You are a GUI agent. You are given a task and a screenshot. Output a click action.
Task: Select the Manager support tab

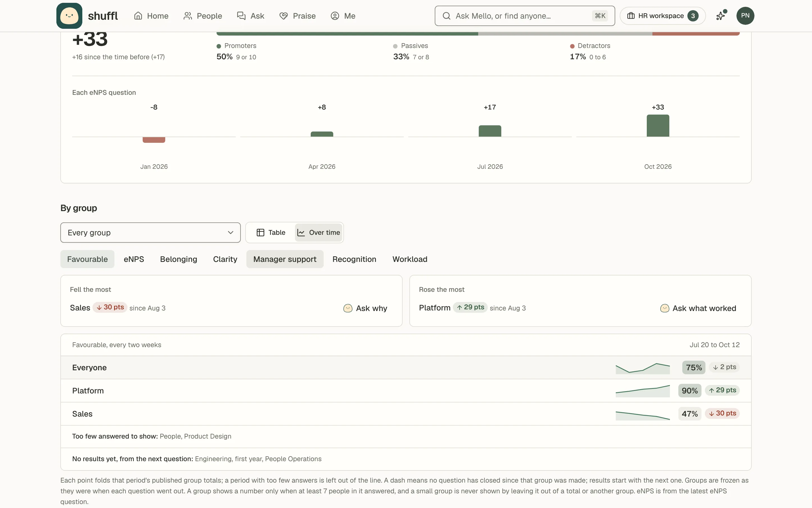click(x=285, y=259)
